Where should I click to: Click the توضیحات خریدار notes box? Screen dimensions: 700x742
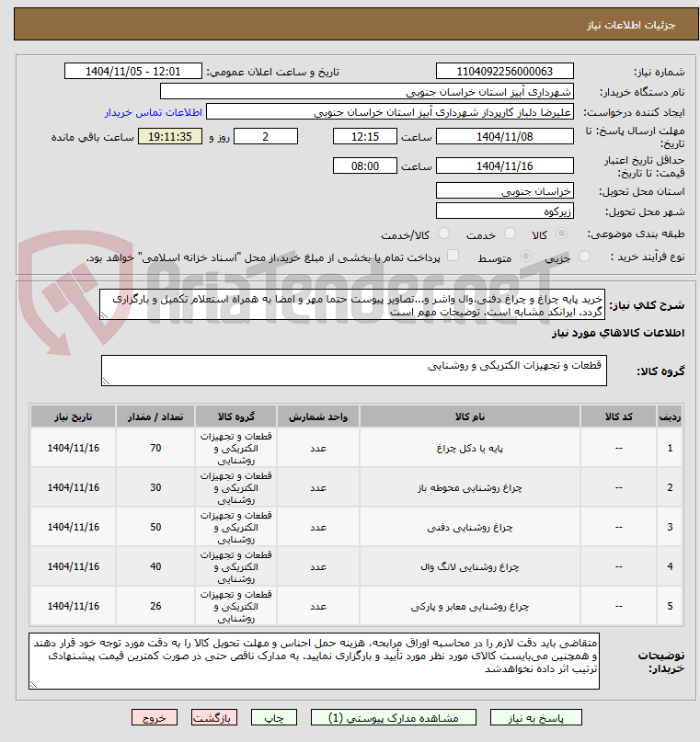click(x=314, y=661)
